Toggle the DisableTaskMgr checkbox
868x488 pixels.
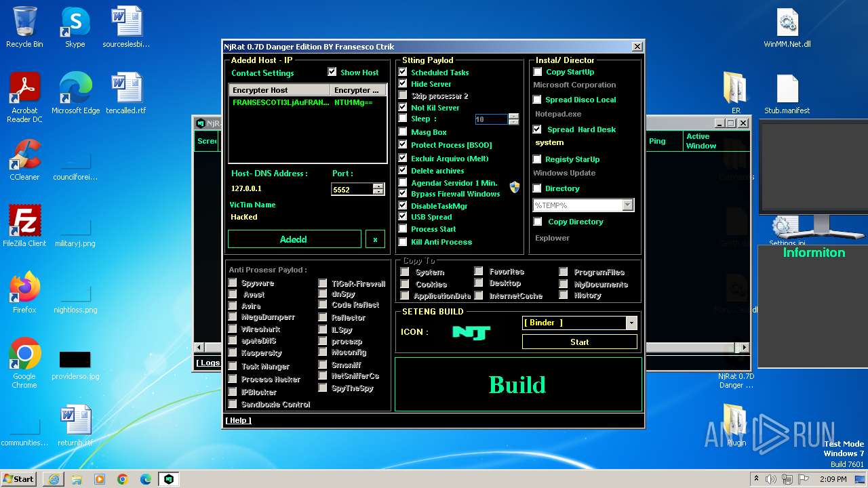[x=403, y=205]
